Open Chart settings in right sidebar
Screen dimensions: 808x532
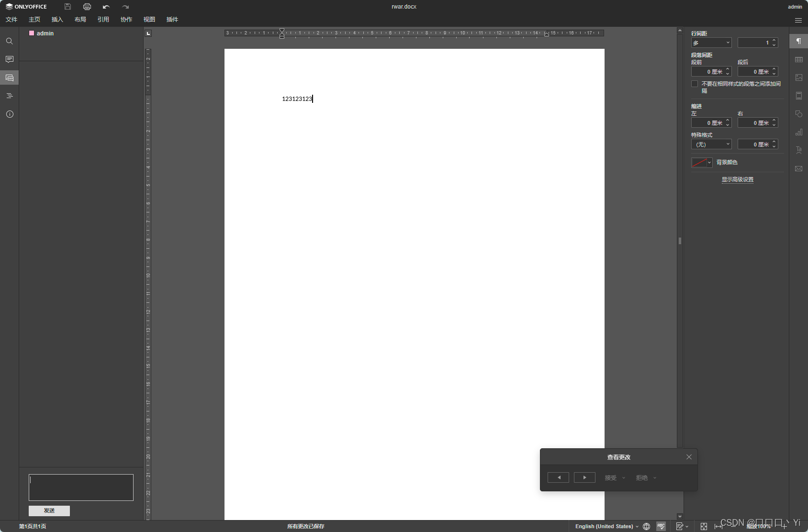798,132
